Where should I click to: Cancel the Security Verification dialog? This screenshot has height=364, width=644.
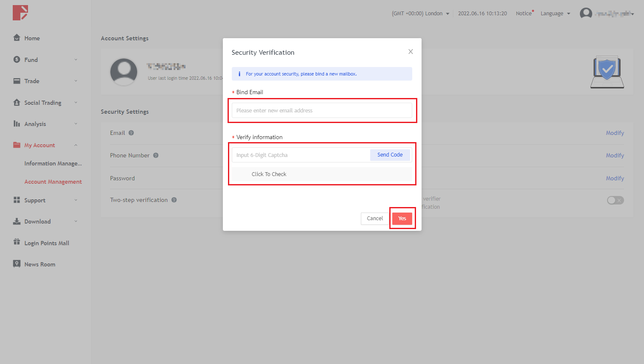(x=374, y=218)
